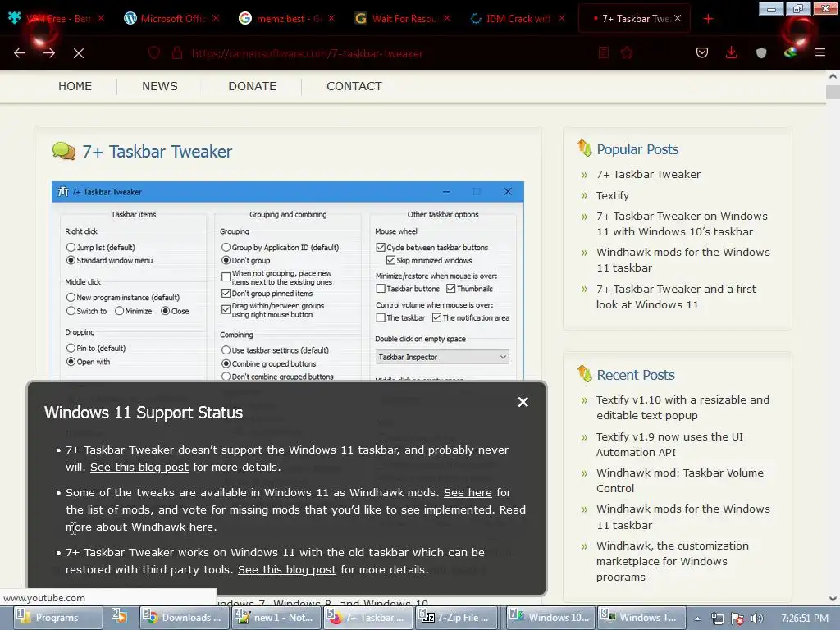Stop loading the page with the X button
This screenshot has height=630, width=840.
point(79,53)
